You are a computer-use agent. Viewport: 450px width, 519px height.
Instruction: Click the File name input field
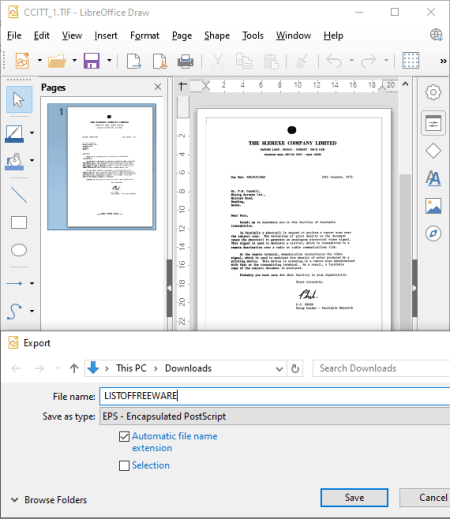click(275, 396)
